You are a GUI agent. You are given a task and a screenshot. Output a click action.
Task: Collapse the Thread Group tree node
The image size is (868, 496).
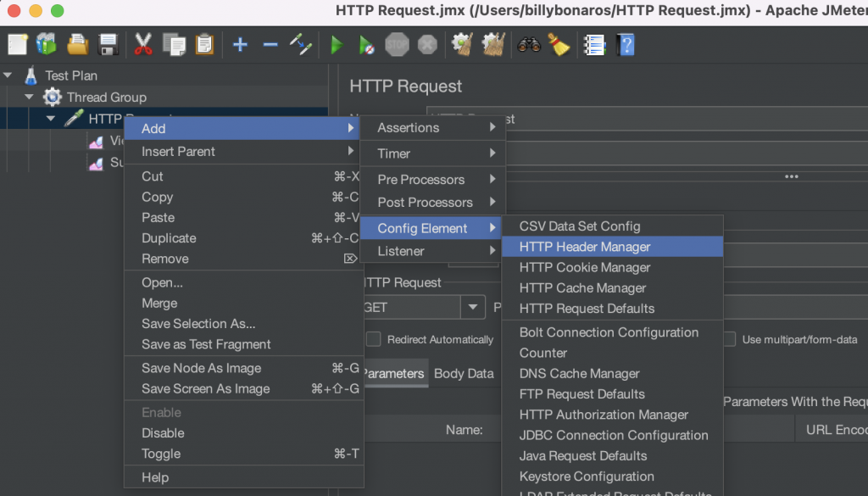[29, 98]
